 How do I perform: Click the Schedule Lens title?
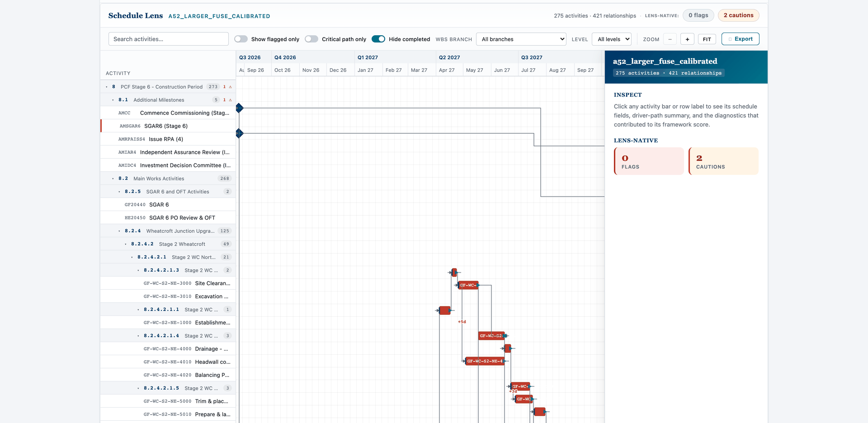pyautogui.click(x=136, y=15)
